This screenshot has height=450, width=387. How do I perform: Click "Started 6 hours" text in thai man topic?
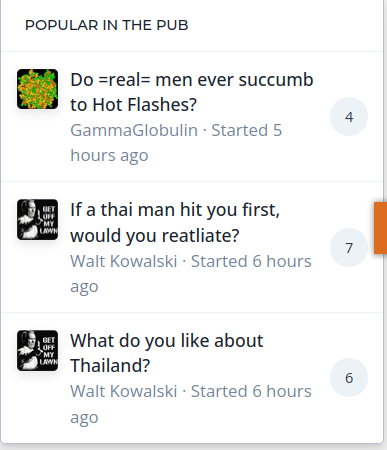[251, 261]
